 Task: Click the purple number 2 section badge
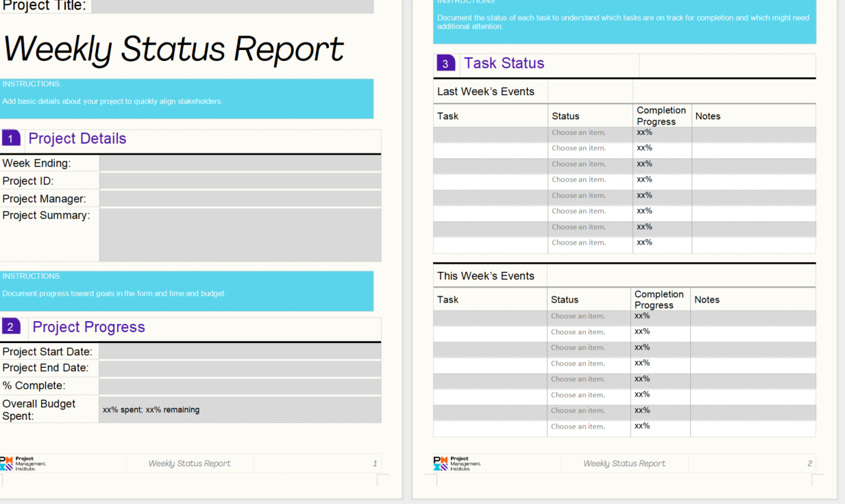10,327
